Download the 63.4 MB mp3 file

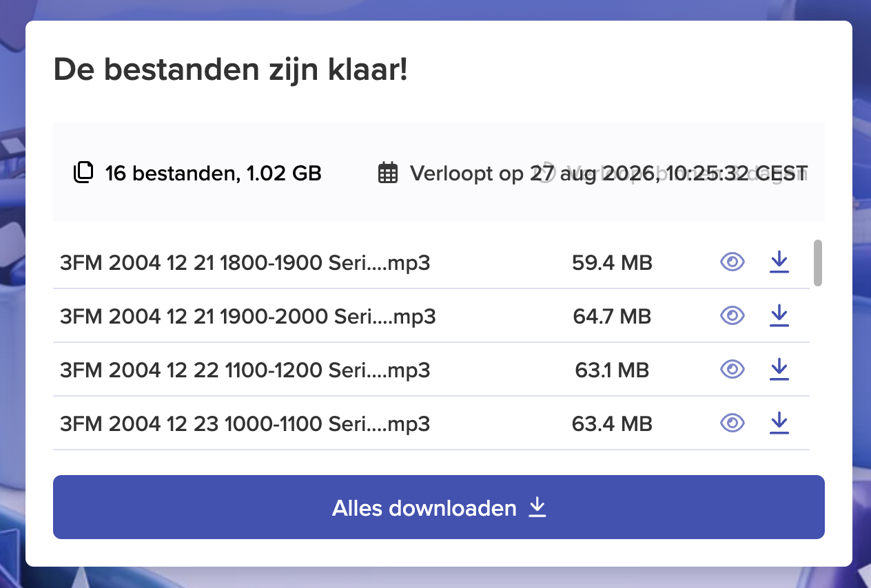(x=779, y=423)
